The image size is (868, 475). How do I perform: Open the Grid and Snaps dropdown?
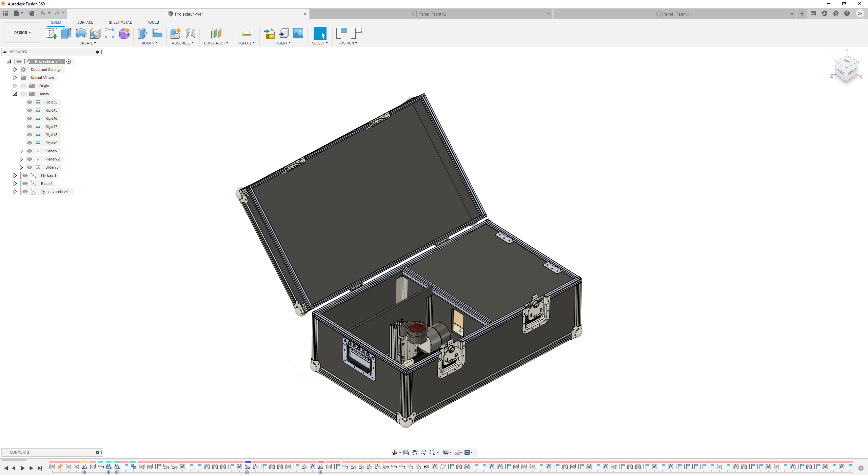pyautogui.click(x=458, y=453)
